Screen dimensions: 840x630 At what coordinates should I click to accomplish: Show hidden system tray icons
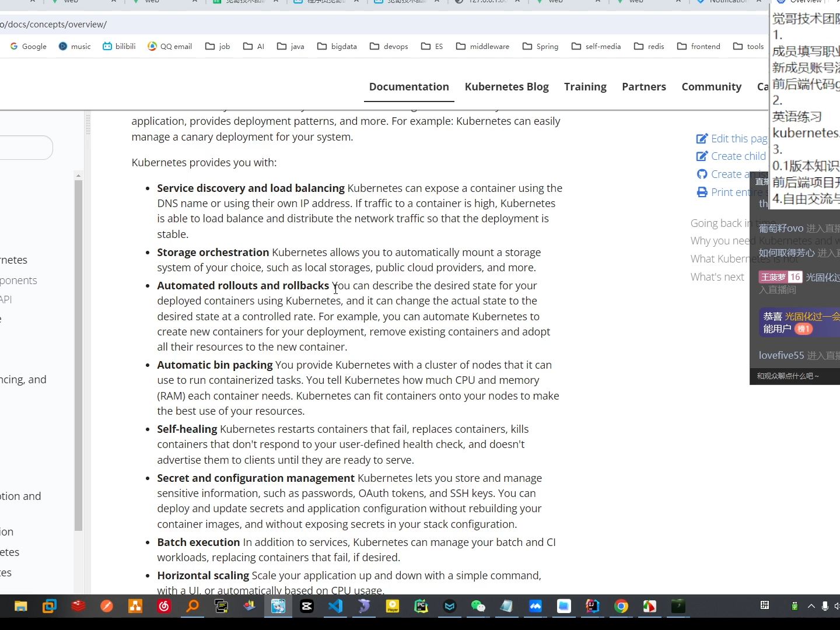click(811, 607)
